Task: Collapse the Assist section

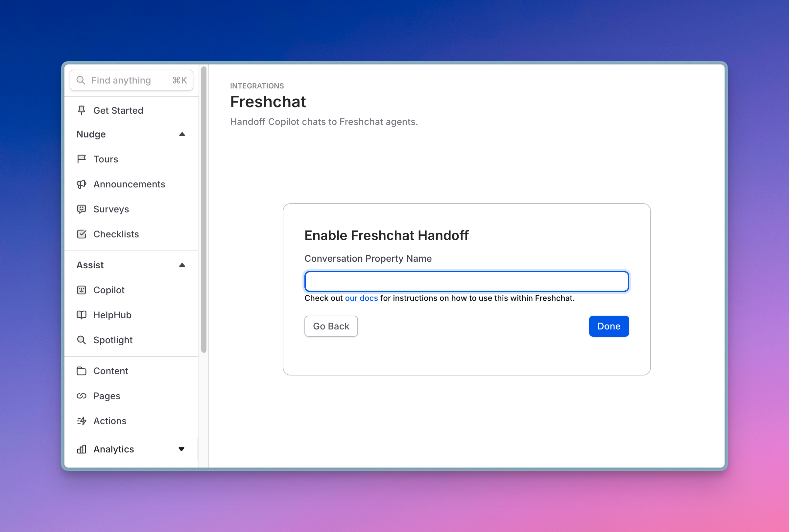Action: [184, 265]
